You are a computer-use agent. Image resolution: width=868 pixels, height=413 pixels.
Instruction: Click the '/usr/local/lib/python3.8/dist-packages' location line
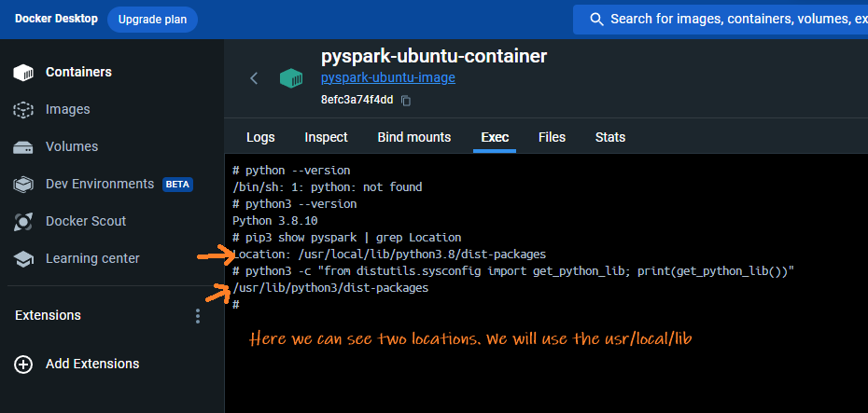pyautogui.click(x=390, y=255)
